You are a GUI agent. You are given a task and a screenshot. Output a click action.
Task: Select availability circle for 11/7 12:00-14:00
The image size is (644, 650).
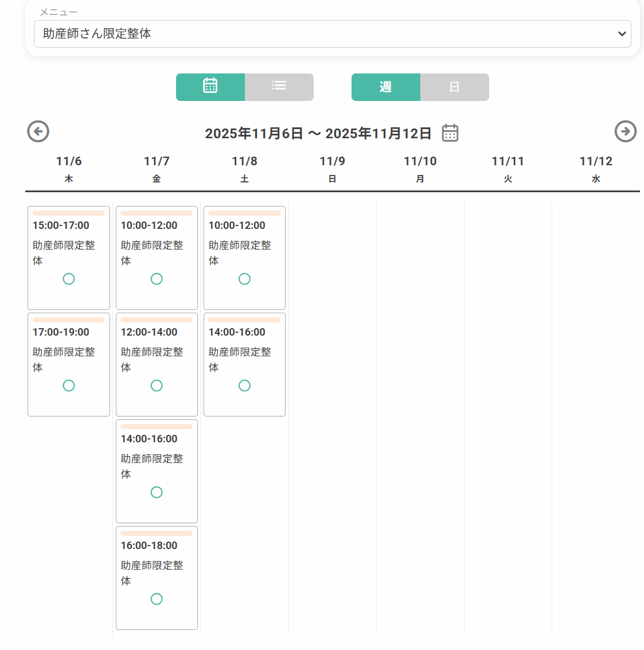[157, 386]
